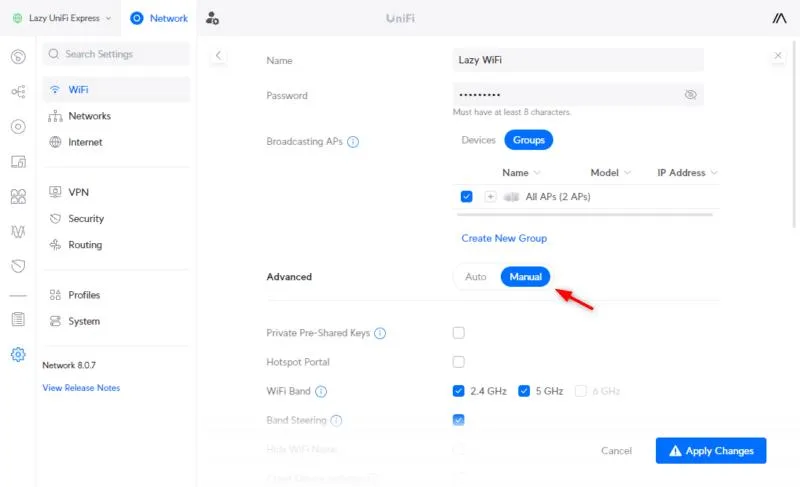Open the Lazy UniFi Express site dropdown
This screenshot has height=487, width=800.
point(62,18)
